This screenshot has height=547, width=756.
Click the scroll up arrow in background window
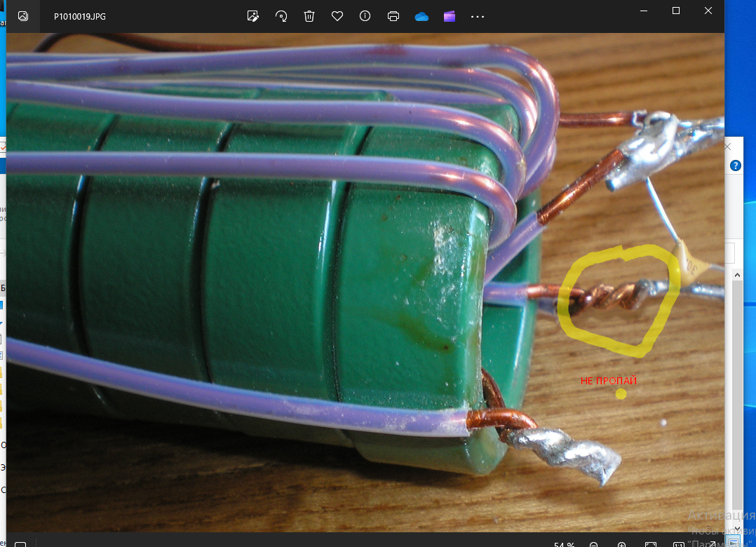(736, 275)
